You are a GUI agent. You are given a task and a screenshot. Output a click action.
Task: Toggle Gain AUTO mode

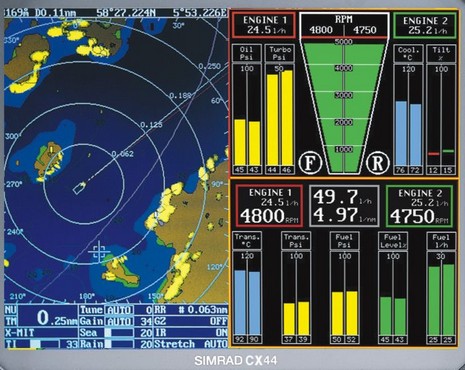[119, 322]
